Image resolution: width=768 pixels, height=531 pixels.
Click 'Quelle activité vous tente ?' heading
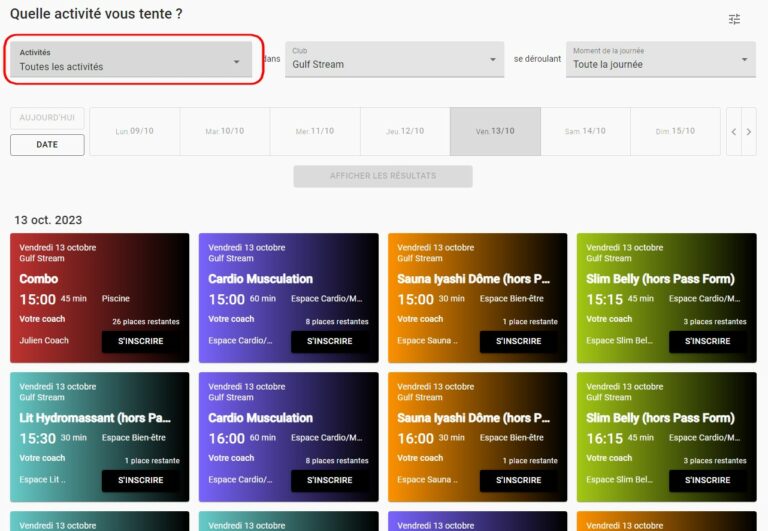pyautogui.click(x=96, y=14)
